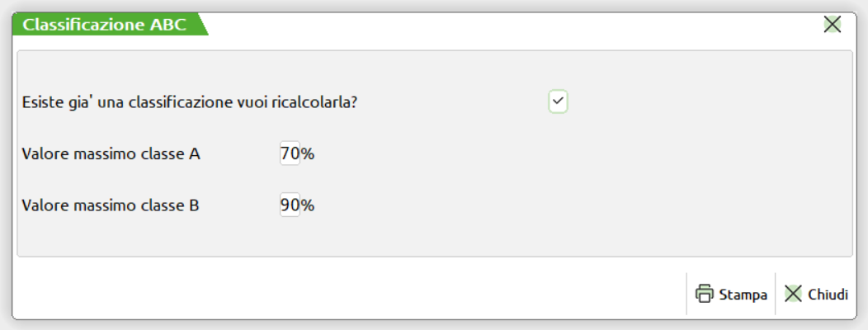The width and height of the screenshot is (868, 330).
Task: Click the empty footer area left of Stampa
Action: (x=330, y=294)
